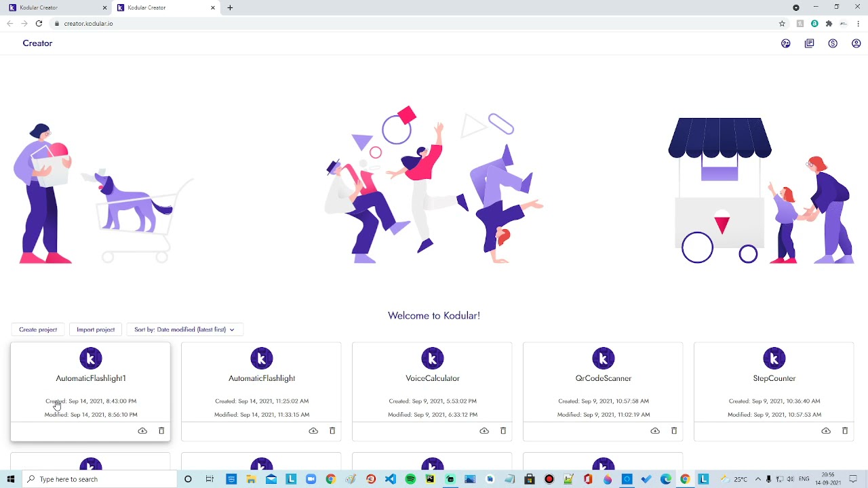This screenshot has width=868, height=488.
Task: Bookmark this page with the star icon
Action: (782, 24)
